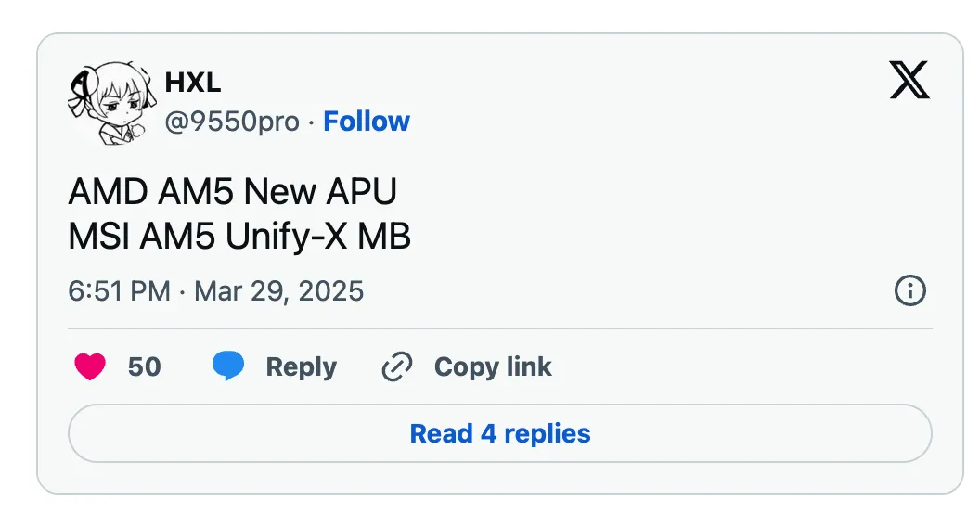Click the Mar 29, 2025 date

click(278, 291)
